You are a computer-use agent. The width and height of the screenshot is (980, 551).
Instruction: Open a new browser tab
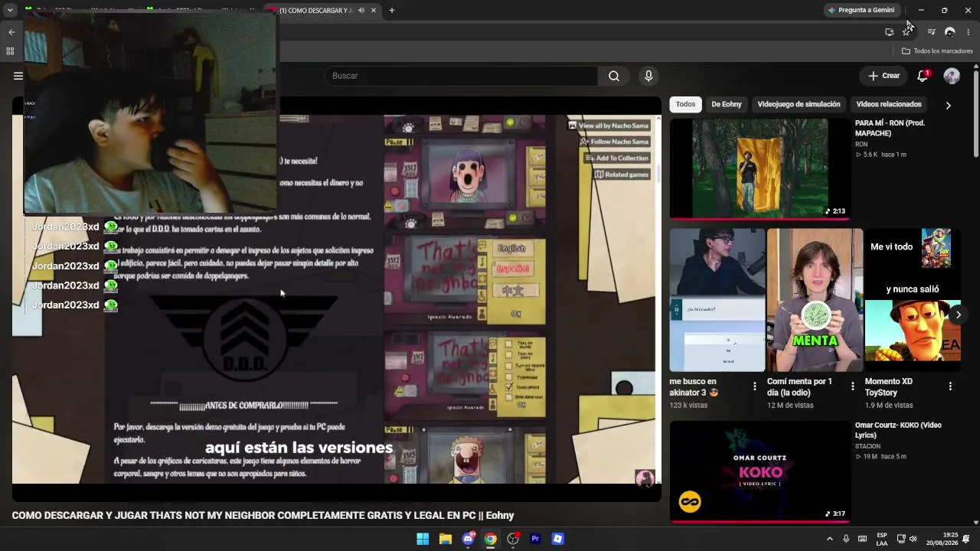pyautogui.click(x=391, y=11)
